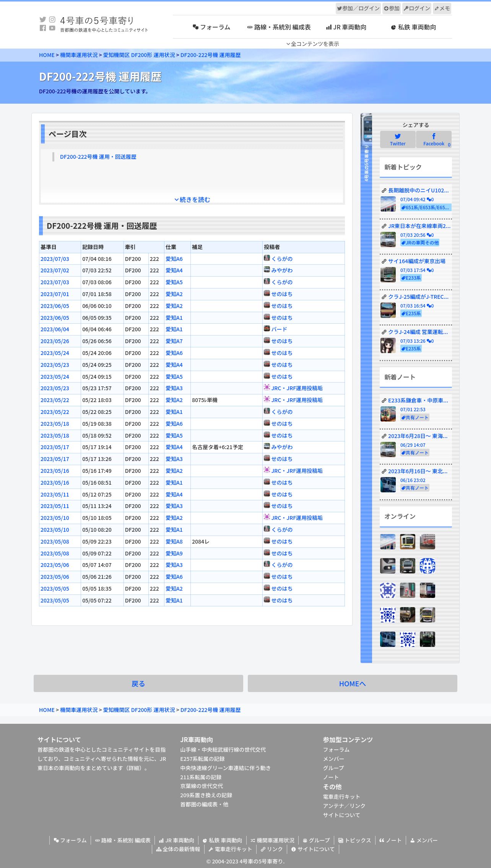The width and height of the screenshot is (491, 868).
Task: Open 愛知機関区 DF200形 運用状況 top breadcrumb
Action: [139, 55]
